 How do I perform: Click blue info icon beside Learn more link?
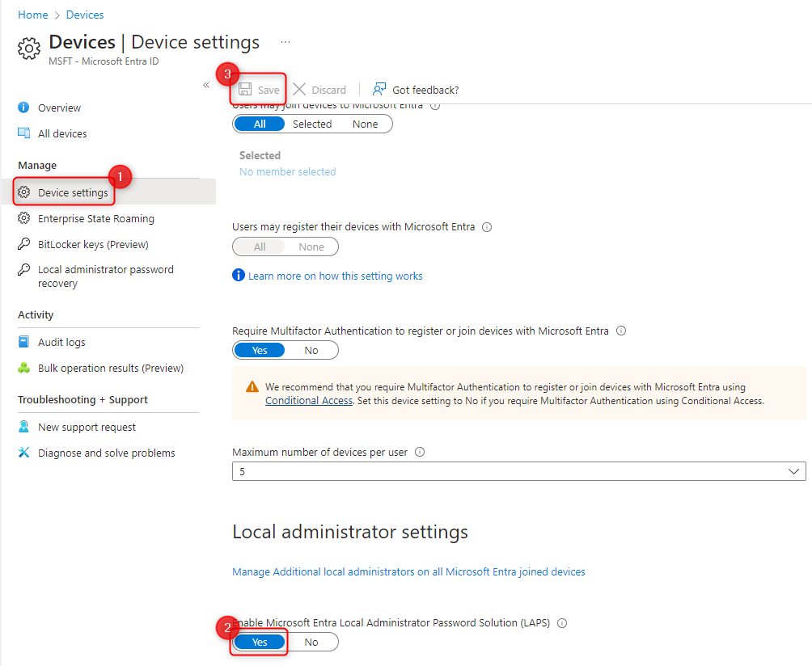click(239, 275)
